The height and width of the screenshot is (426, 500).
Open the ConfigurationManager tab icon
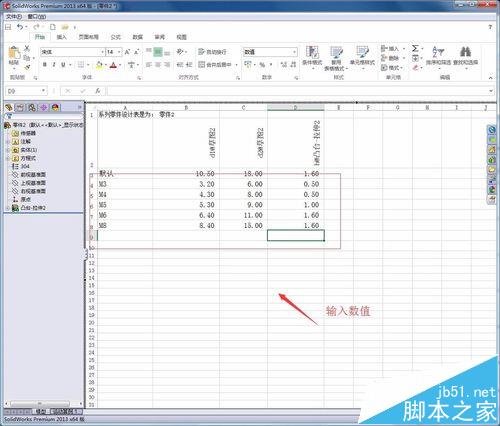(x=32, y=107)
